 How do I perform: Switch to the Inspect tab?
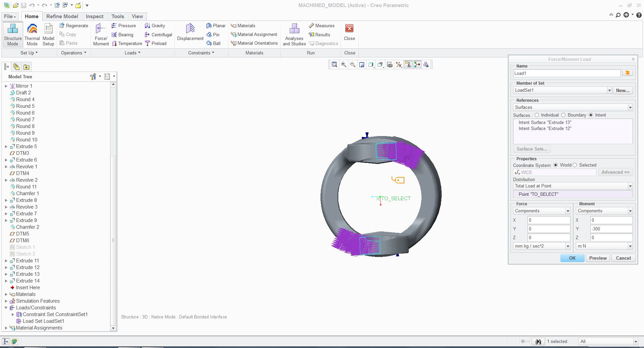94,16
